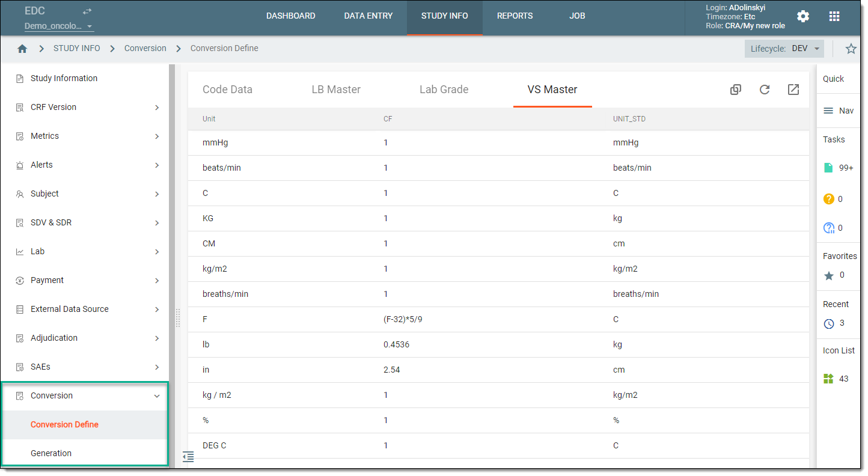Open table in a new window icon
Image resolution: width=868 pixels, height=476 pixels.
[793, 90]
